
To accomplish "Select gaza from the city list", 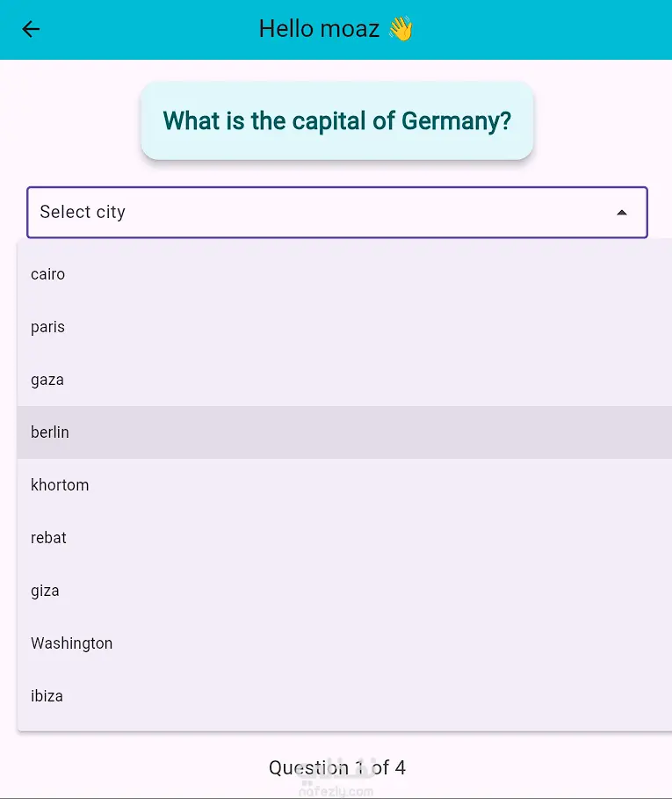I will [x=47, y=379].
